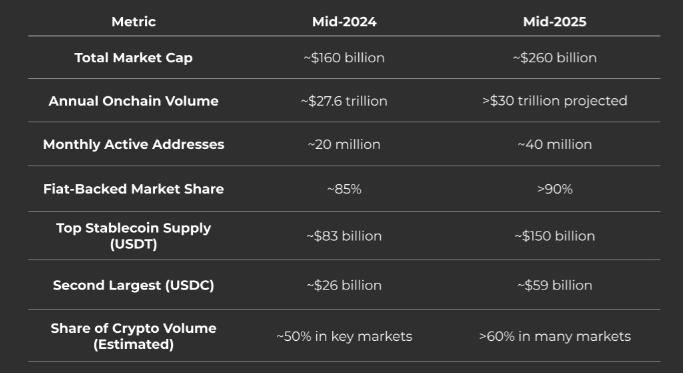Select the Mid-2024 column header
Screen dimensions: 683x373
(x=344, y=21)
